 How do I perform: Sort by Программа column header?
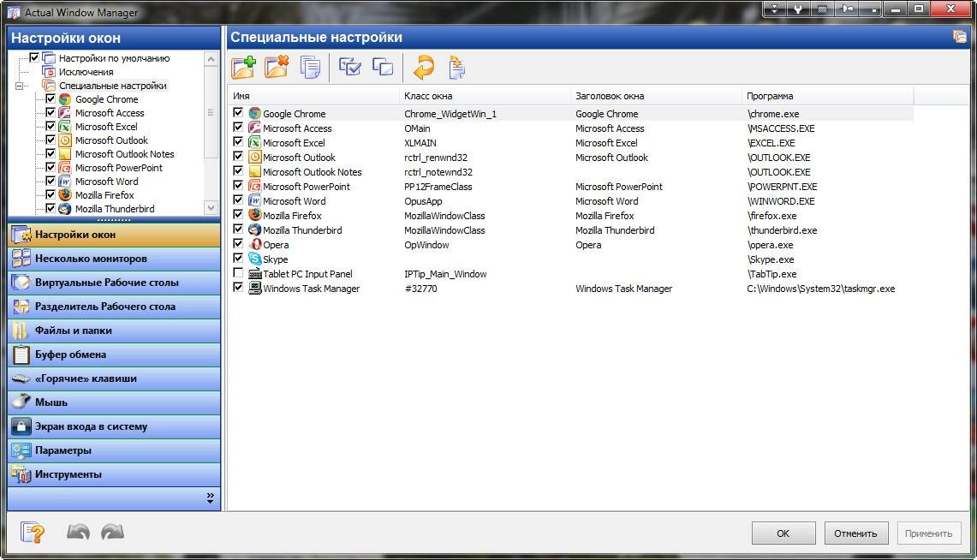coord(827,96)
